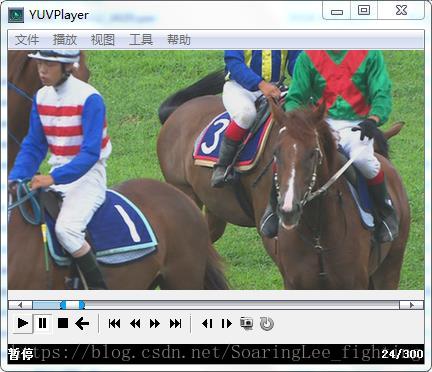Click the 暂停 status text
The height and width of the screenshot is (372, 432).
21,354
